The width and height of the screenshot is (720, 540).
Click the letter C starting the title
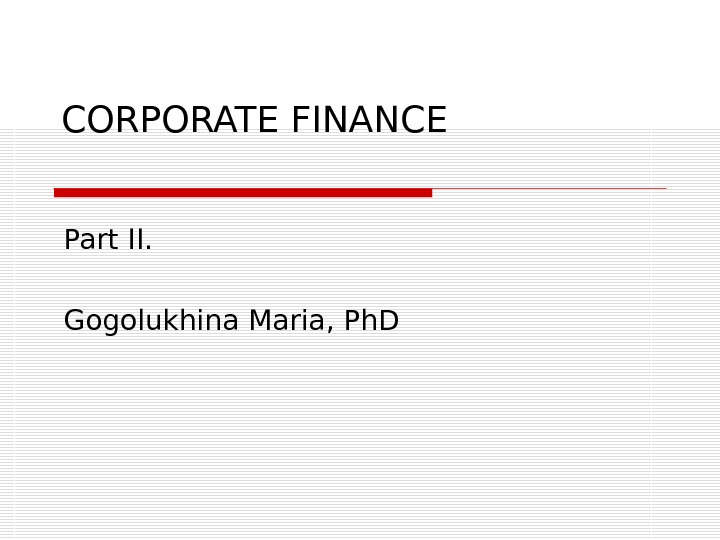[73, 121]
